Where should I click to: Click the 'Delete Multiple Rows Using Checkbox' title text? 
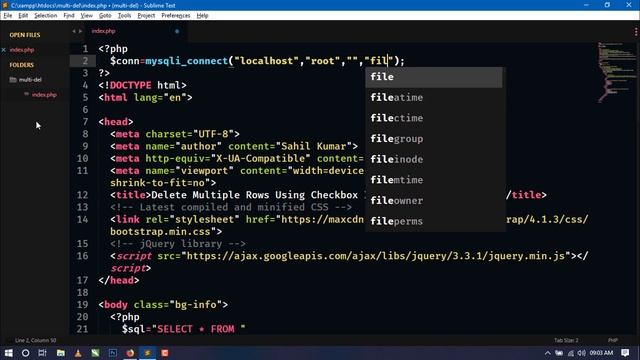[x=254, y=195]
